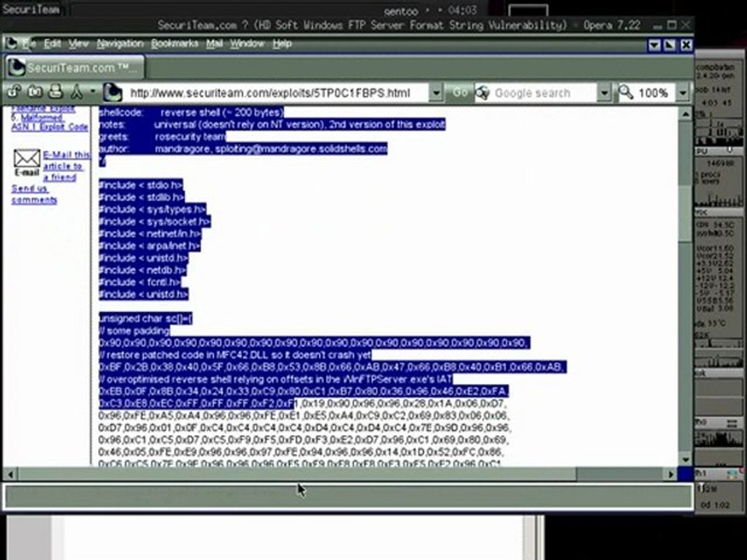Click the Opera status bar at bottom
Viewport: 747px width, 560px height.
click(348, 496)
